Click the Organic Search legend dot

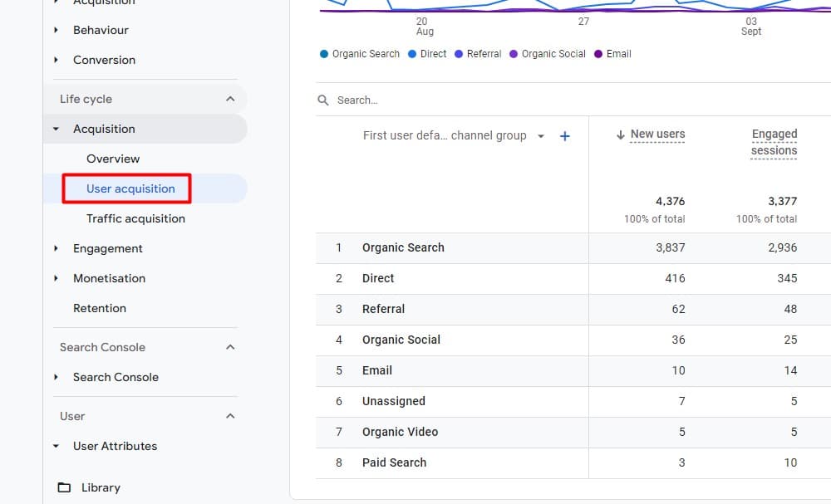[324, 54]
